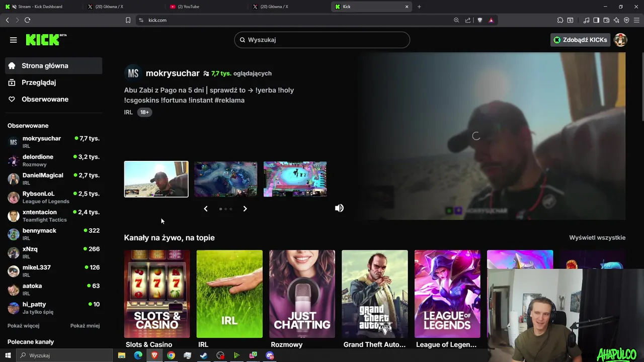
Task: Select third featured stream thumbnail
Action: (295, 179)
